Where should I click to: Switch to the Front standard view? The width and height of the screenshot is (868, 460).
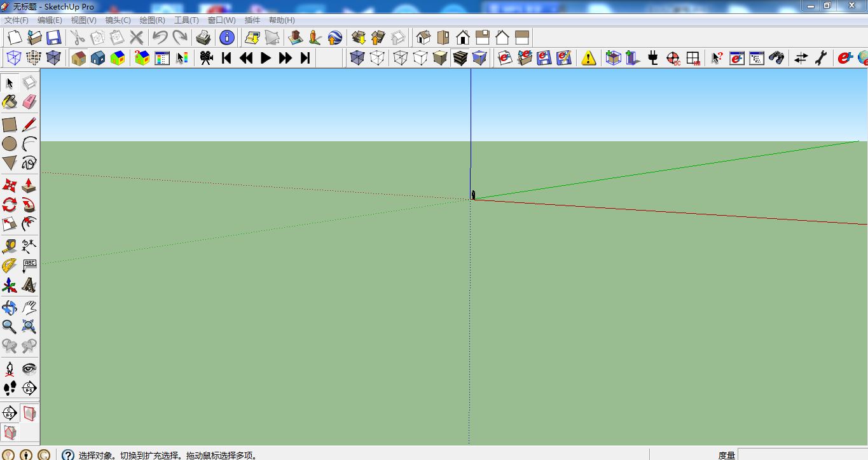463,38
